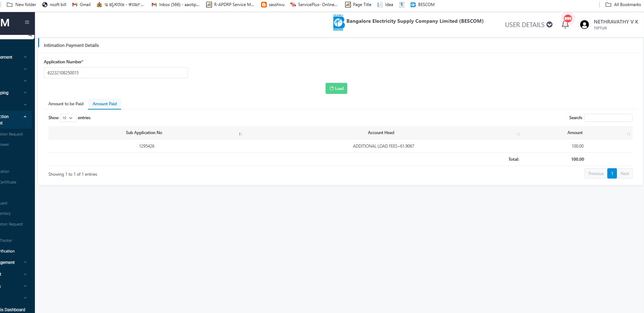Click into the Application Number field
Image resolution: width=644 pixels, height=313 pixels.
coord(116,73)
